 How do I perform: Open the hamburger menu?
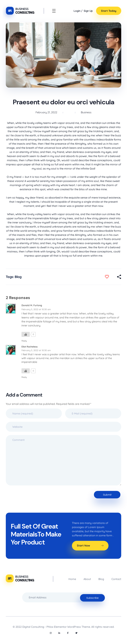54,11
